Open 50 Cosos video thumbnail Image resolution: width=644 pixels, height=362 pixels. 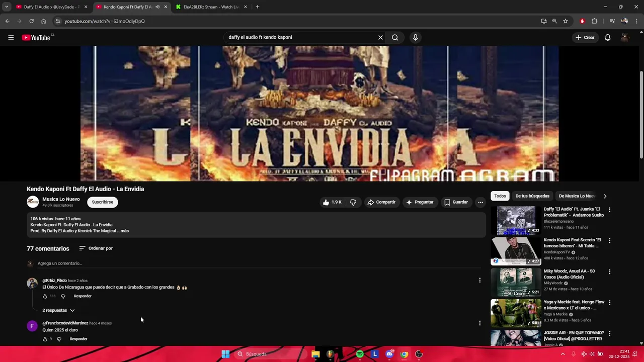(x=516, y=282)
